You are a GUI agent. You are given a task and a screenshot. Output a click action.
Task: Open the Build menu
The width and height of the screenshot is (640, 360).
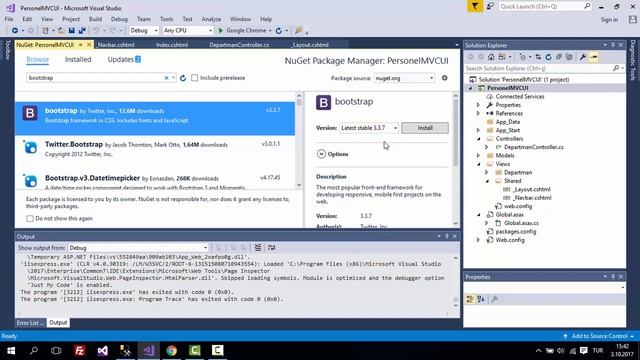[95, 19]
